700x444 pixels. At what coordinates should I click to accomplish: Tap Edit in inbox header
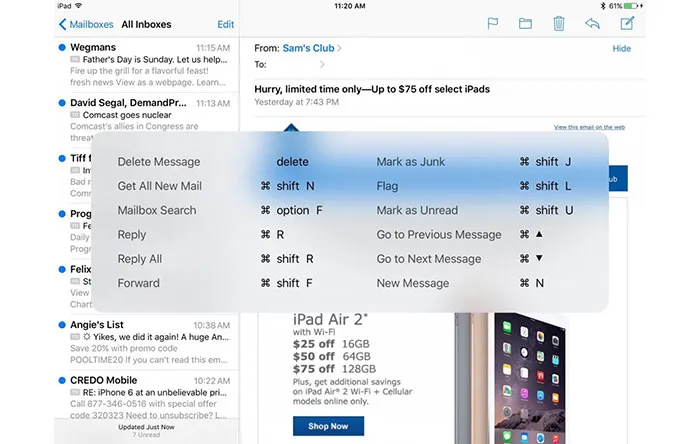tap(225, 24)
